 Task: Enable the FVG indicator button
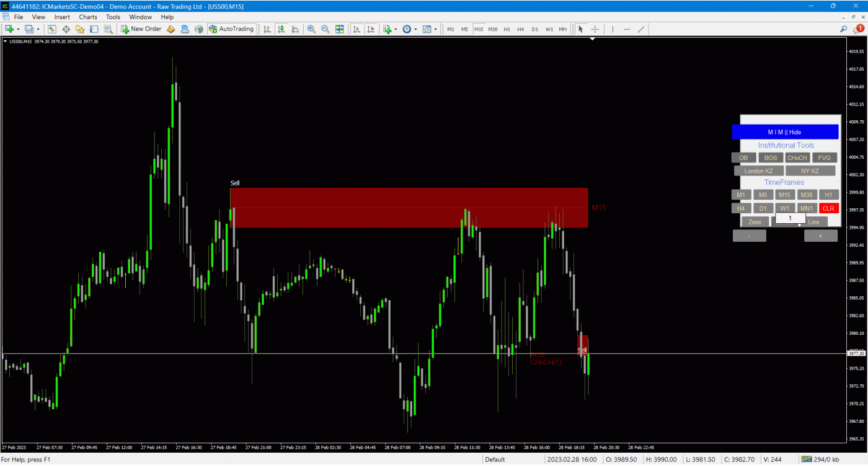824,158
